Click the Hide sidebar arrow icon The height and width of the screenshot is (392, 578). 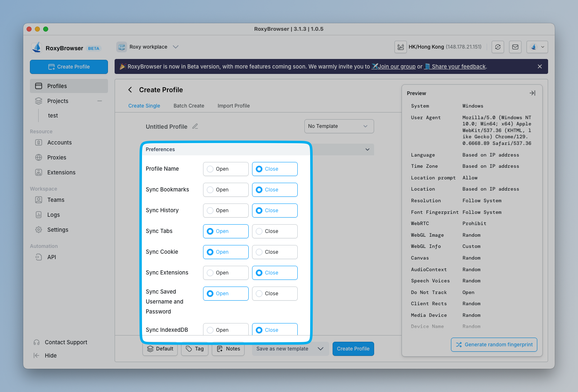point(37,355)
